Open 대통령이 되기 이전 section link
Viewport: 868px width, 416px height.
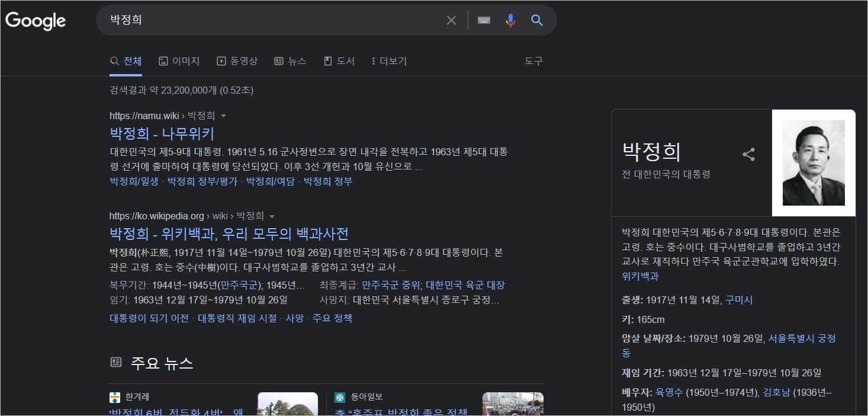point(149,318)
